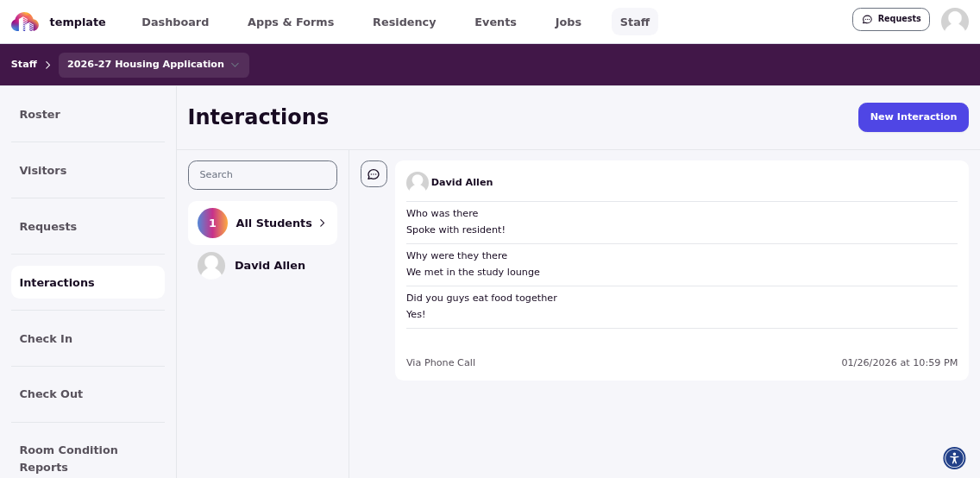Click the 'Spoke with resident!' answer
This screenshot has width=980, height=478.
point(455,230)
